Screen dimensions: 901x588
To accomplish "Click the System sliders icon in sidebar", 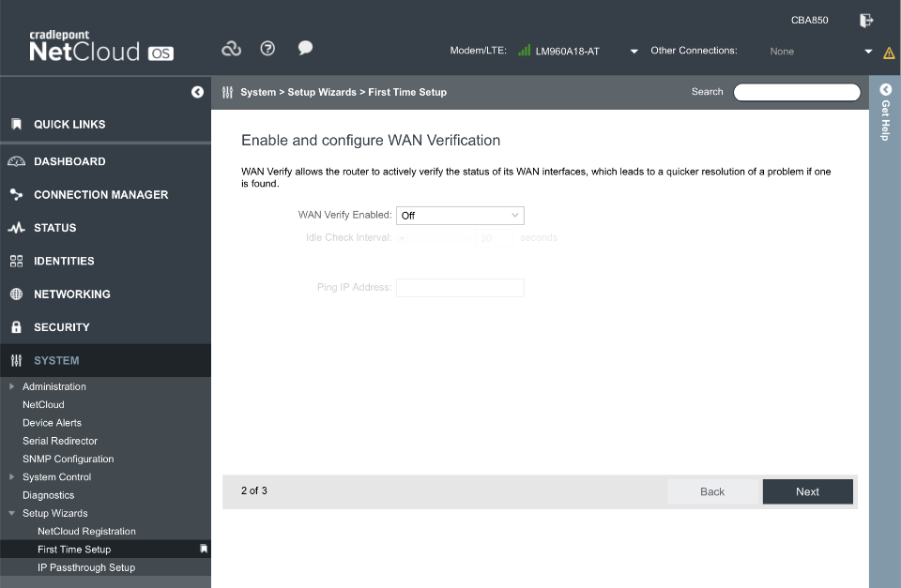I will (16, 361).
